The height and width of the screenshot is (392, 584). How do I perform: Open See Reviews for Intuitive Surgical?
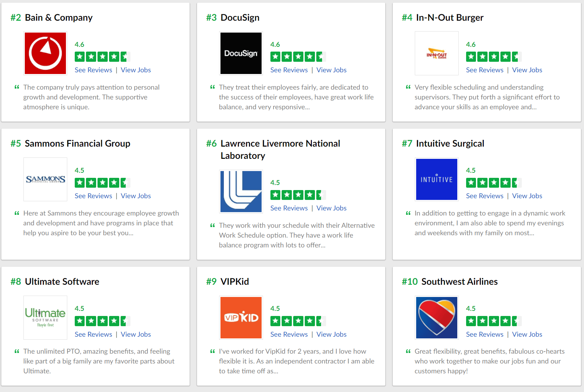(484, 196)
